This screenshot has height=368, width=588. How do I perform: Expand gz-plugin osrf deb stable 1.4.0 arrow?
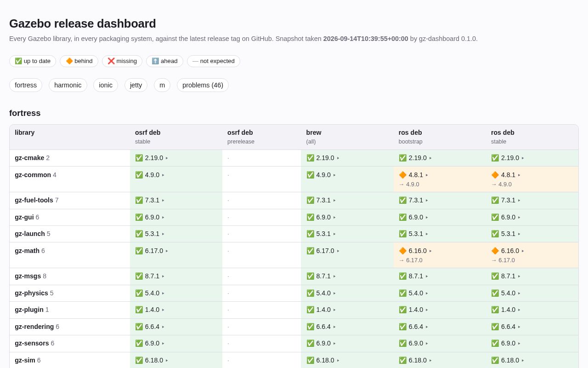[x=163, y=310]
